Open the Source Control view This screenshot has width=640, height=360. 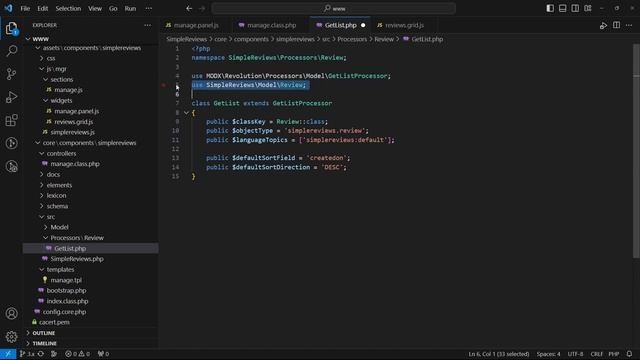click(x=11, y=74)
